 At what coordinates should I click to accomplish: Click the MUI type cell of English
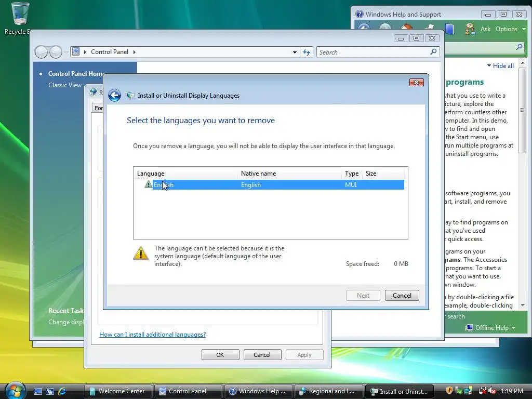351,184
